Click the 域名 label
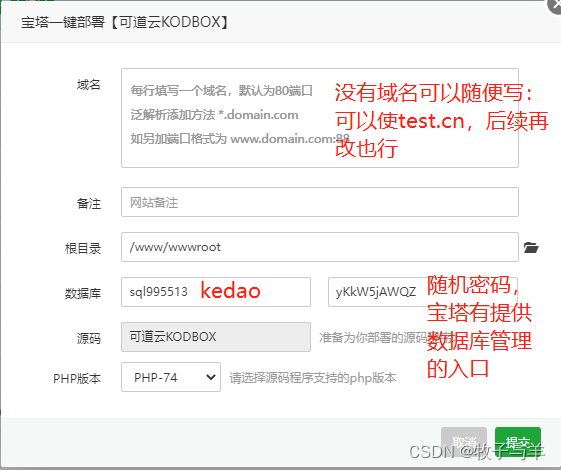 (x=88, y=85)
